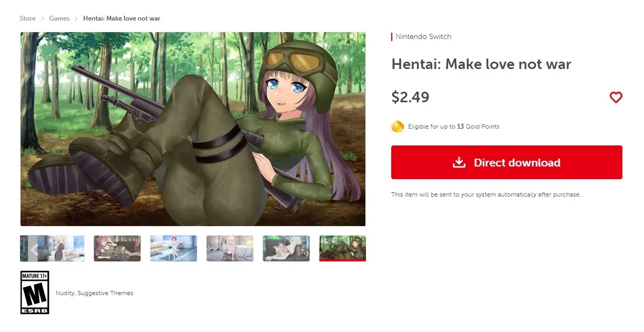Click the red bar beside Nintendo Switch
644x332 pixels.
coord(392,37)
